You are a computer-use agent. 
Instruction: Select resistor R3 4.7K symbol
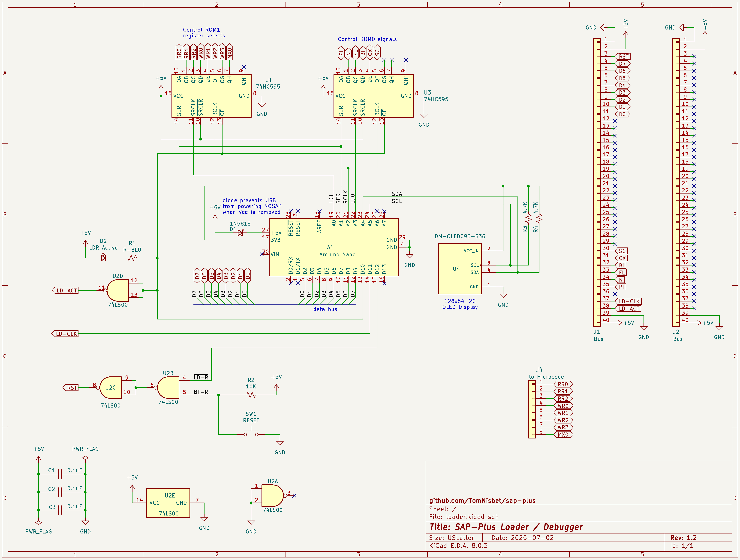[529, 218]
